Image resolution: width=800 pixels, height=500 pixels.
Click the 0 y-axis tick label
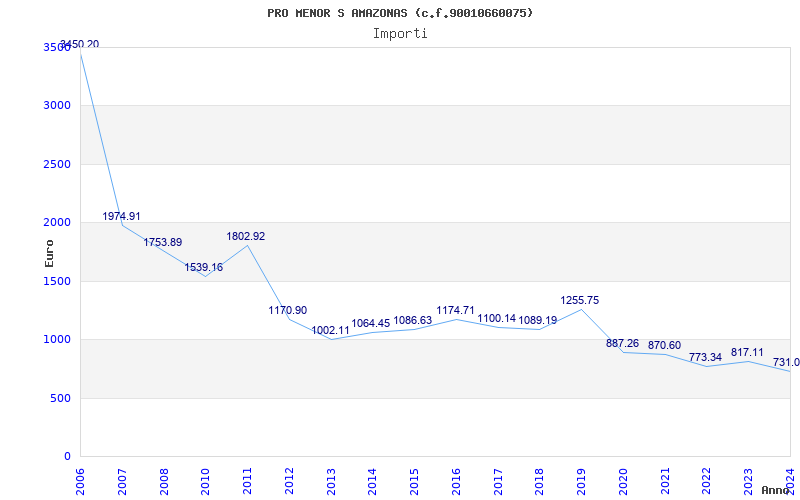(x=67, y=457)
